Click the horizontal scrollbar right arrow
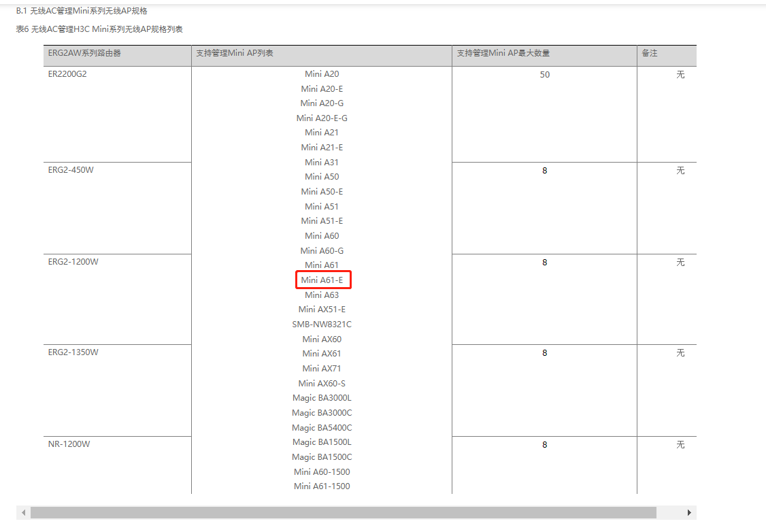Viewport: 766px width, 532px height. point(689,512)
